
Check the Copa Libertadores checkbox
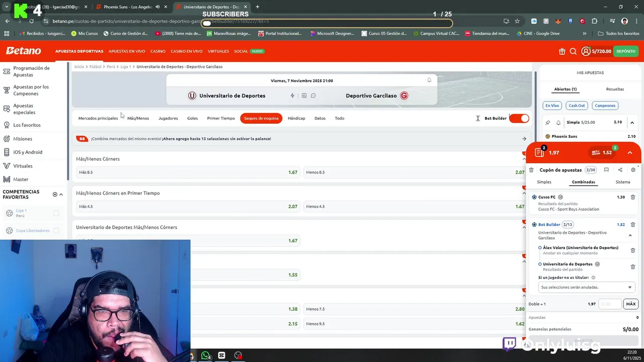[x=56, y=230]
